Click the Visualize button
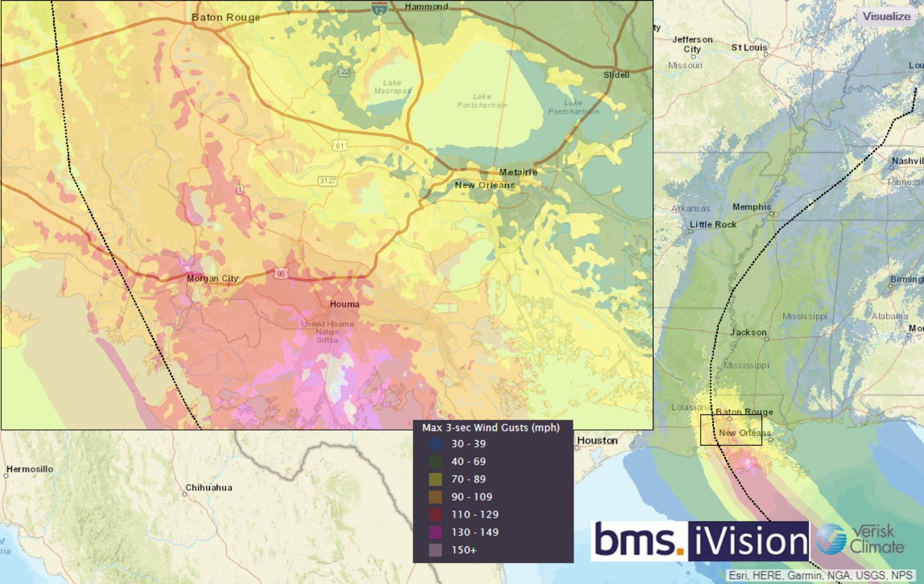 click(x=886, y=16)
